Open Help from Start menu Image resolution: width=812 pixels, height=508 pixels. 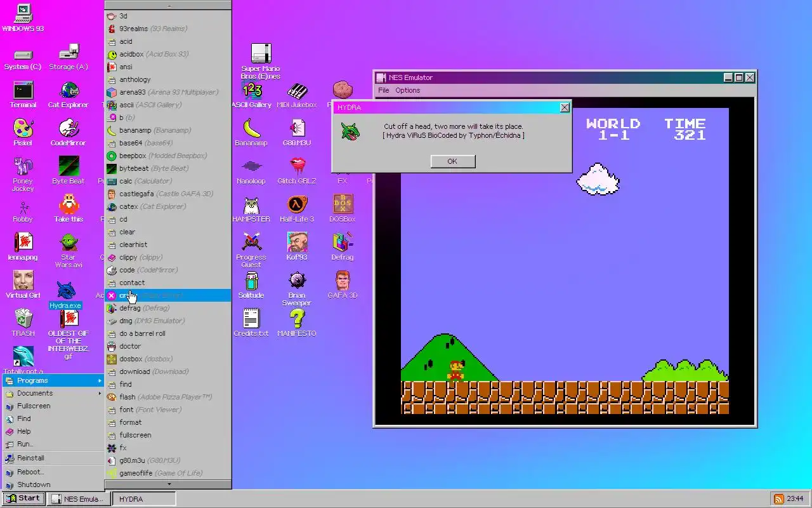(53, 431)
